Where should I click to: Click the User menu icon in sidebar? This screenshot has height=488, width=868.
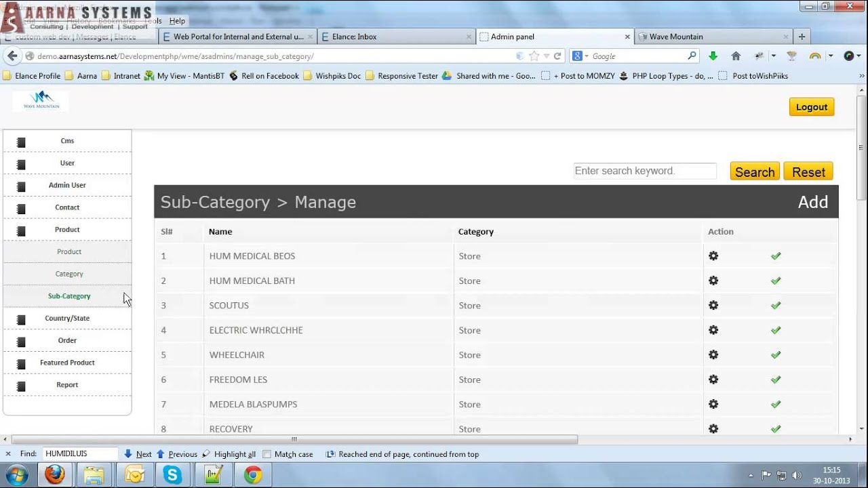coord(21,165)
